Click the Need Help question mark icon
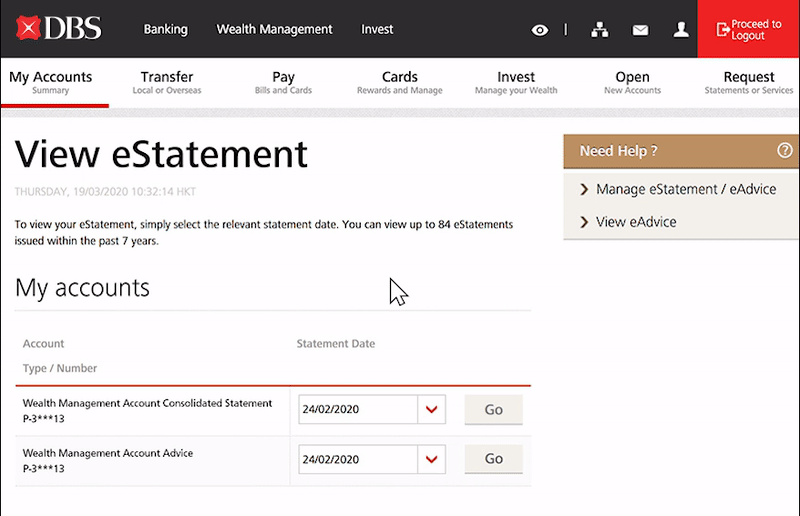 784,151
